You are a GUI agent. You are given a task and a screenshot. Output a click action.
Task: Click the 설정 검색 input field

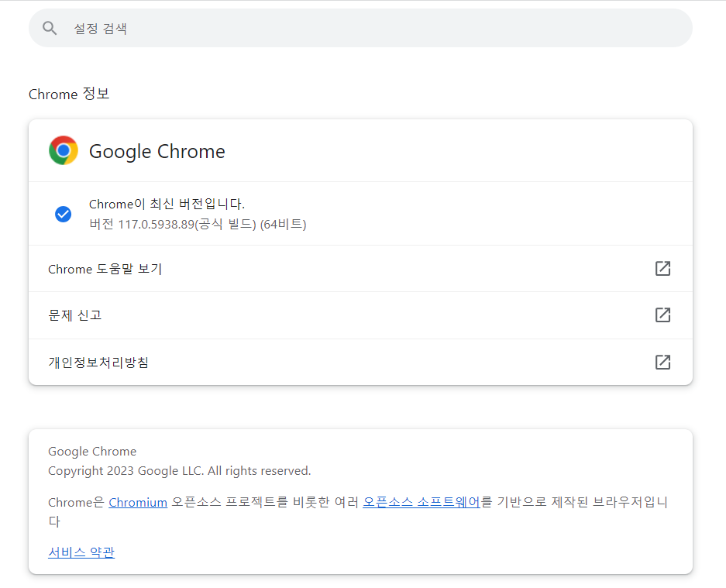[x=310, y=28]
